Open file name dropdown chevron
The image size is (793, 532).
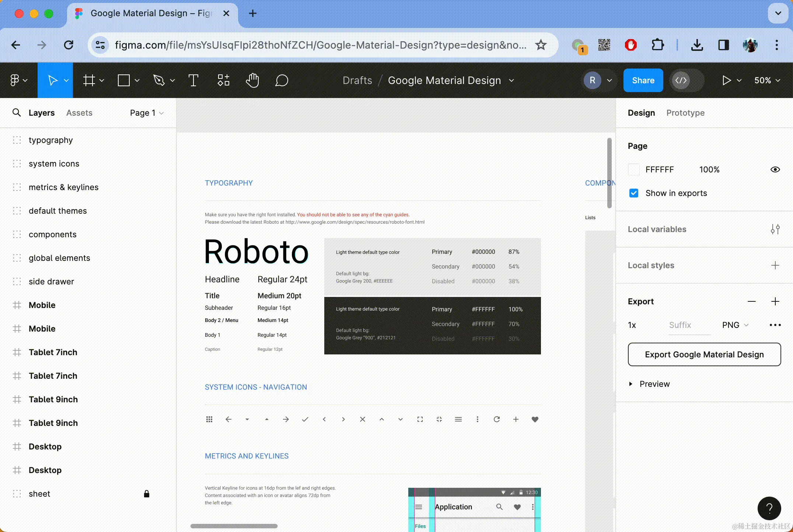point(511,80)
